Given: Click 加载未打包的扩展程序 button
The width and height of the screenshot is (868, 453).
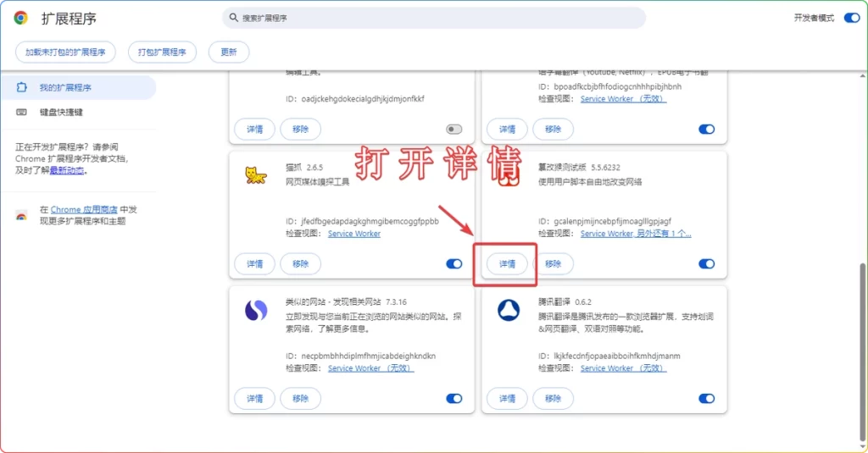Looking at the screenshot, I should tap(65, 52).
